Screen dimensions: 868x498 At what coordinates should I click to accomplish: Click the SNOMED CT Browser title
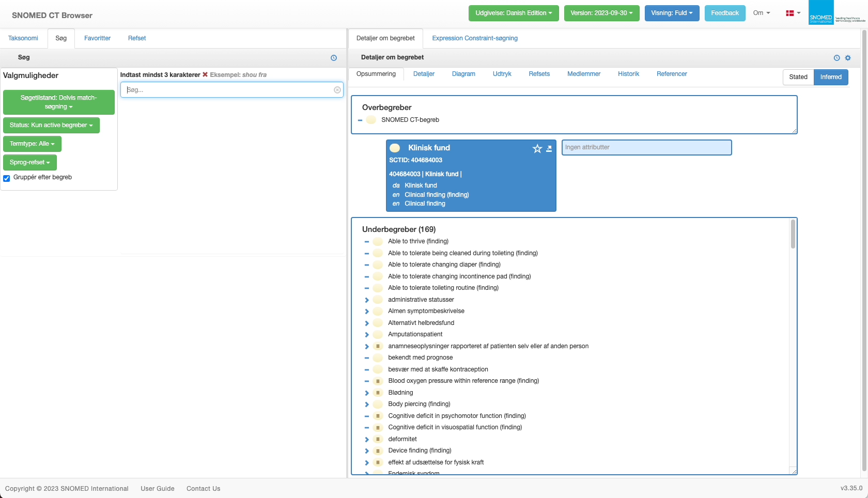point(52,15)
